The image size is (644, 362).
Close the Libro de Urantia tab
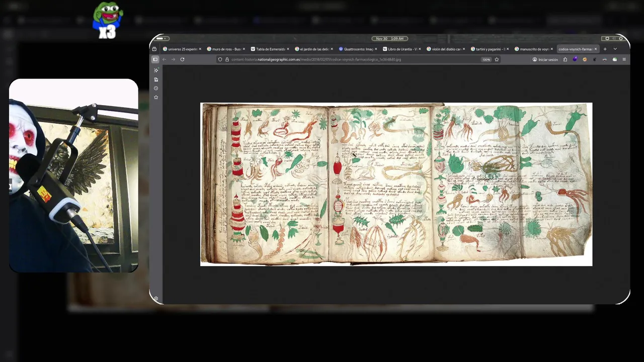[x=420, y=49]
